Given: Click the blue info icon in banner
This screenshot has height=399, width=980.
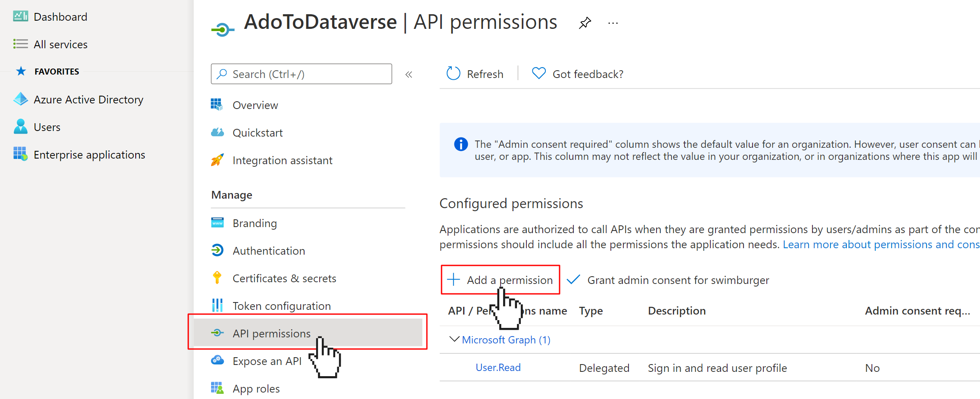Looking at the screenshot, I should pyautogui.click(x=461, y=144).
